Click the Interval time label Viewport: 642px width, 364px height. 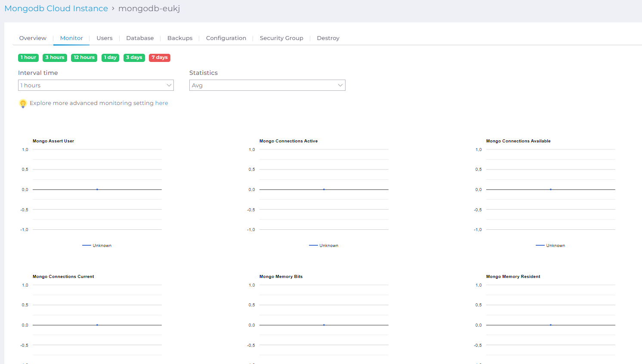(38, 73)
